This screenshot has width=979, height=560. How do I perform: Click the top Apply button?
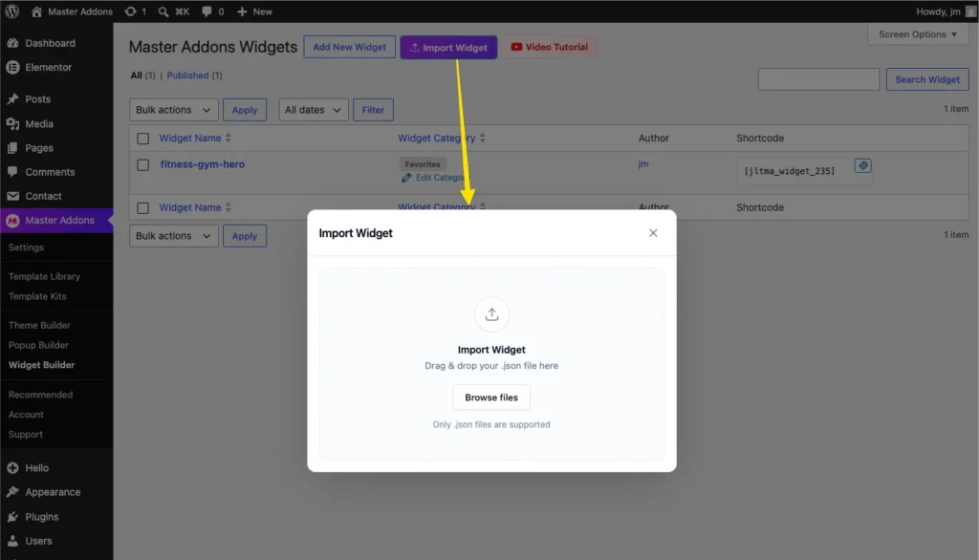coord(245,110)
